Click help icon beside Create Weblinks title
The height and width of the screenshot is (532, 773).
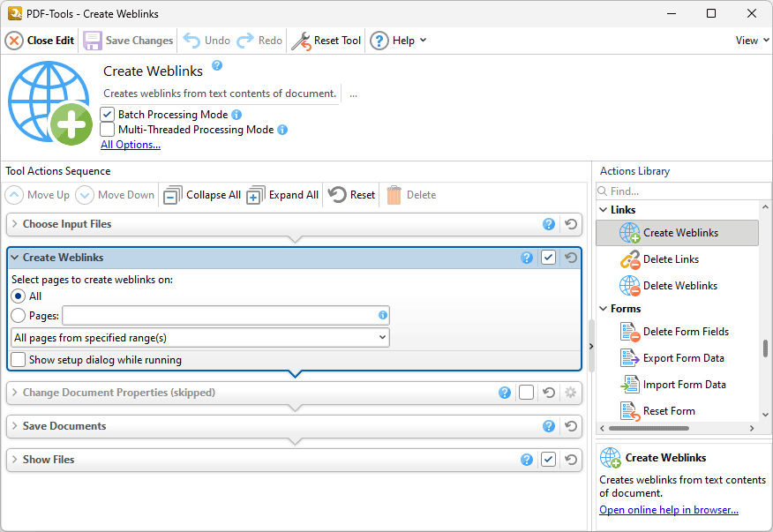click(217, 65)
